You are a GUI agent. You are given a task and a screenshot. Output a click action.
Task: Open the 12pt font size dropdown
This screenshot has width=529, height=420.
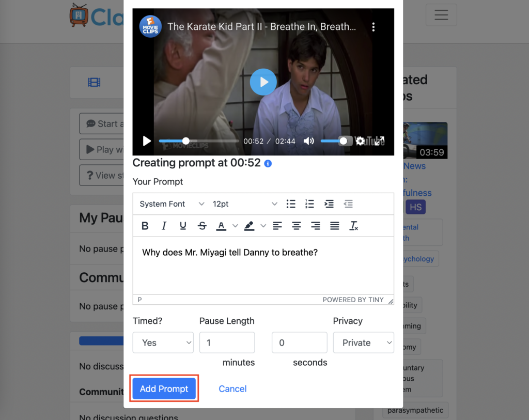[245, 204]
